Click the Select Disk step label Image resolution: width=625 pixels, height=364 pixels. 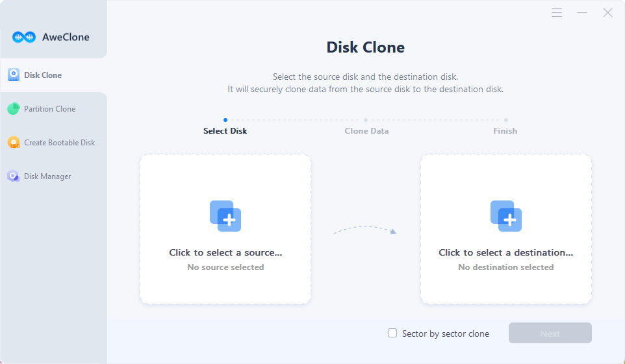pos(225,130)
